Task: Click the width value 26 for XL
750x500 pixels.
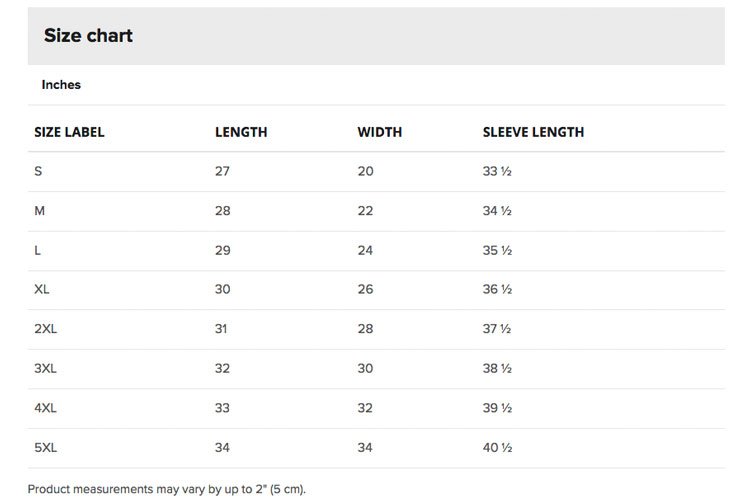Action: click(365, 289)
